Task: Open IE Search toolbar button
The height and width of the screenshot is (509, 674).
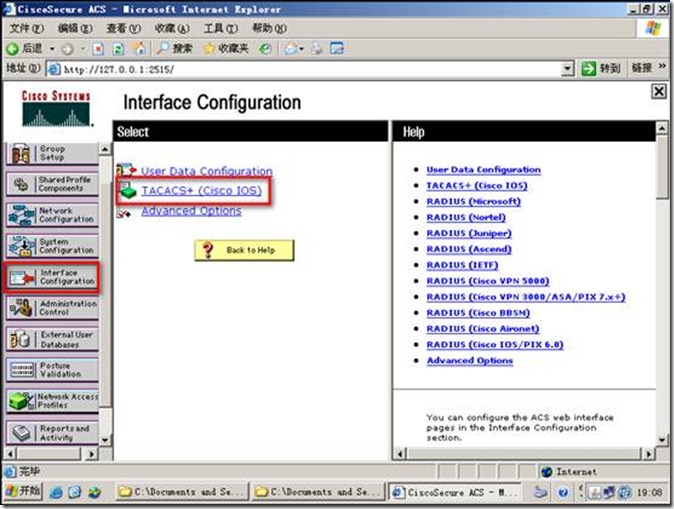Action: click(x=174, y=49)
